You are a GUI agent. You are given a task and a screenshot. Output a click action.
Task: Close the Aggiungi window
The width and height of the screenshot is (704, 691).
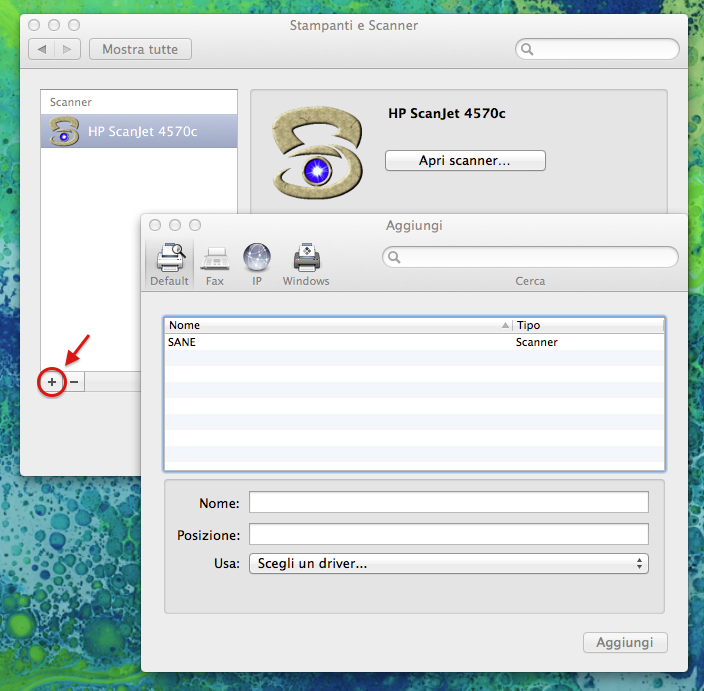pos(155,225)
